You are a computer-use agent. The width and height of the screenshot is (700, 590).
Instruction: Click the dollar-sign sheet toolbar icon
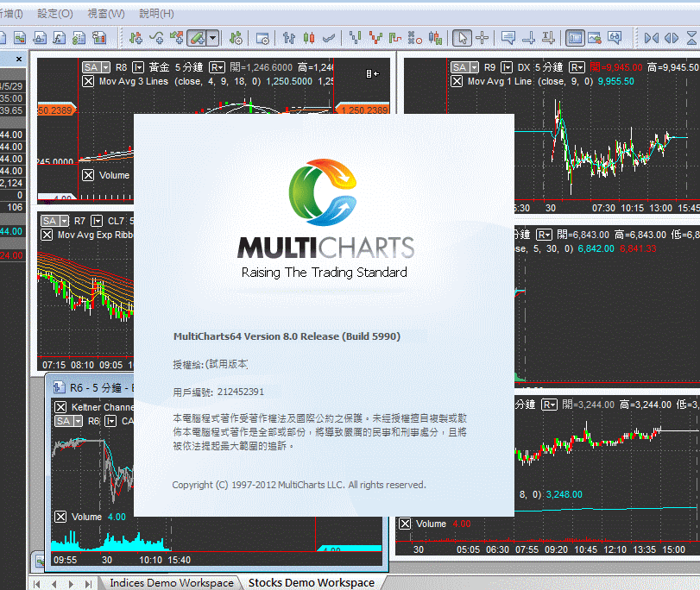pos(79,38)
